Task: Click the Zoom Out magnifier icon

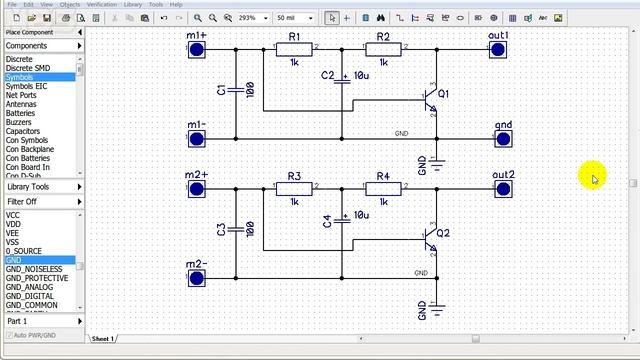Action: coord(213,18)
